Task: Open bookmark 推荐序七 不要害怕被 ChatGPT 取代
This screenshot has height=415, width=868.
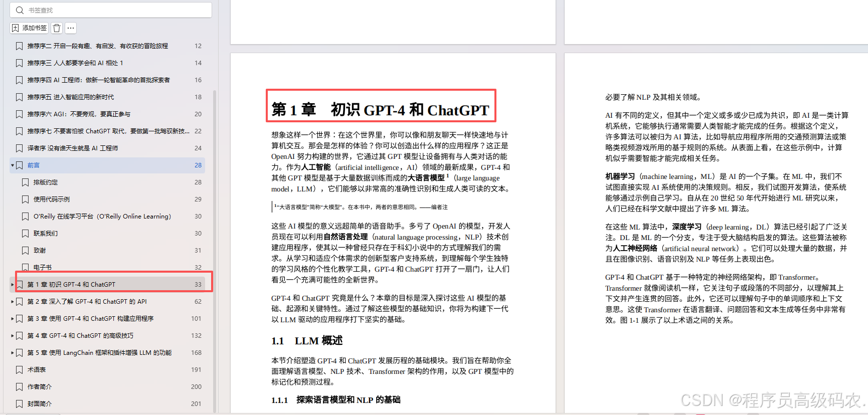Action: point(108,131)
